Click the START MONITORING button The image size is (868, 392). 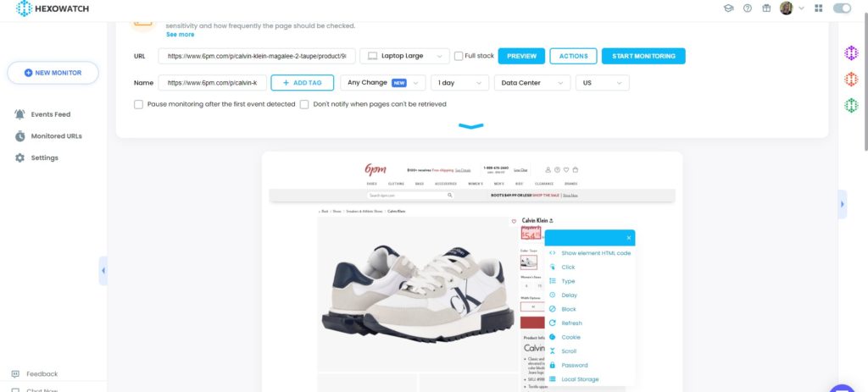(643, 56)
